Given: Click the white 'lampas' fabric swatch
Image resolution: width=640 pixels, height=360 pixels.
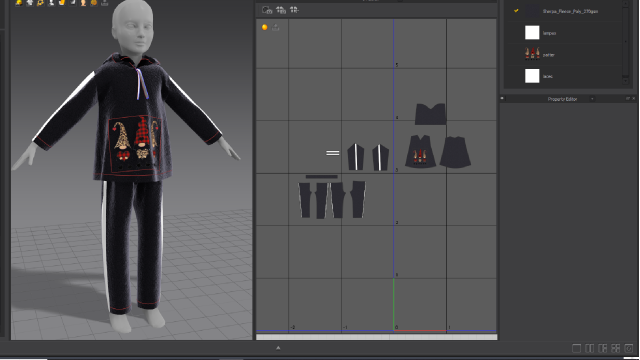Looking at the screenshot, I should [x=532, y=33].
